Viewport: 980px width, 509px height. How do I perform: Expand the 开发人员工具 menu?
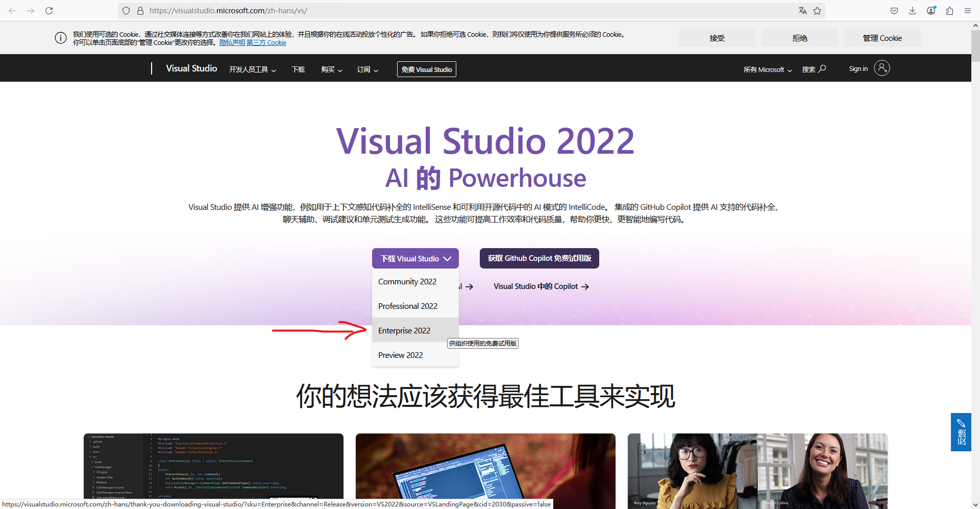[252, 69]
